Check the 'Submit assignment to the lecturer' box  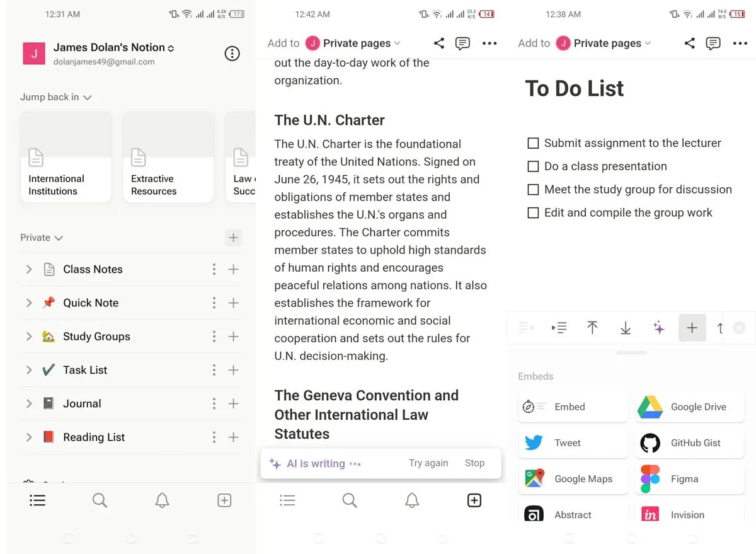coord(533,144)
